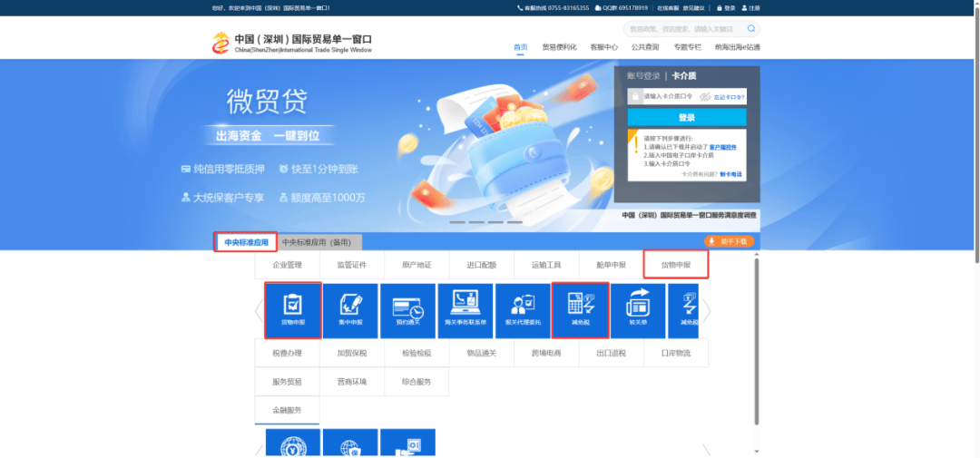The image size is (980, 458).
Task: Select 税费办理 category
Action: pyautogui.click(x=287, y=353)
